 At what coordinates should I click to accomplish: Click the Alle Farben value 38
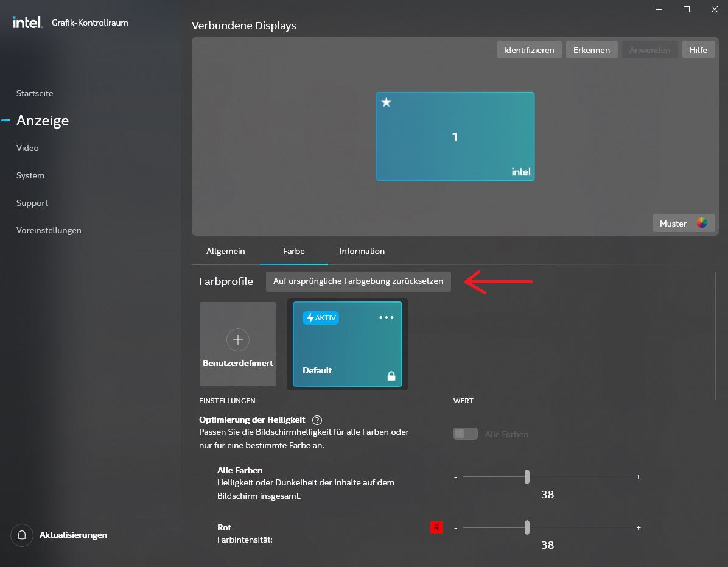click(547, 495)
